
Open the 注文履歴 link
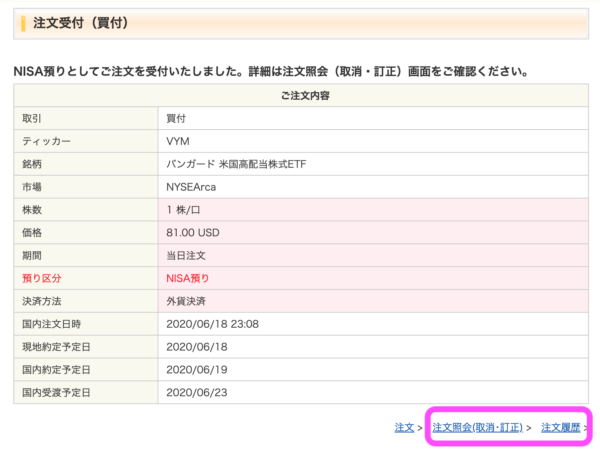coord(561,428)
